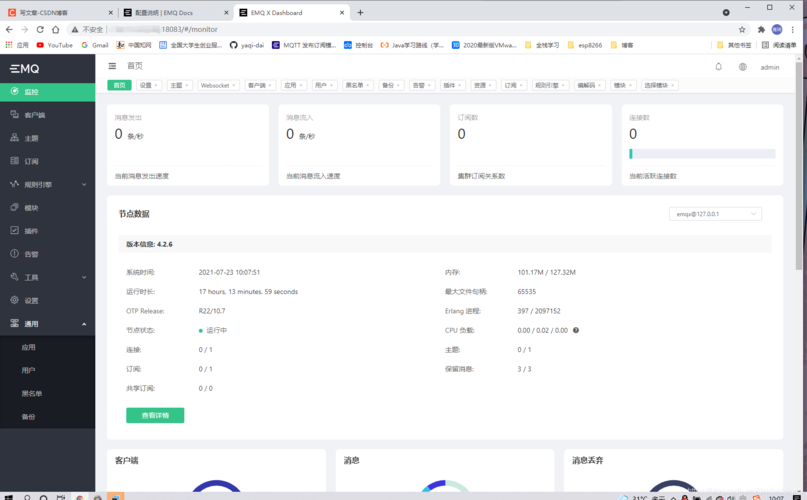Close the EMQ X Dashboard browser tab

[x=342, y=12]
